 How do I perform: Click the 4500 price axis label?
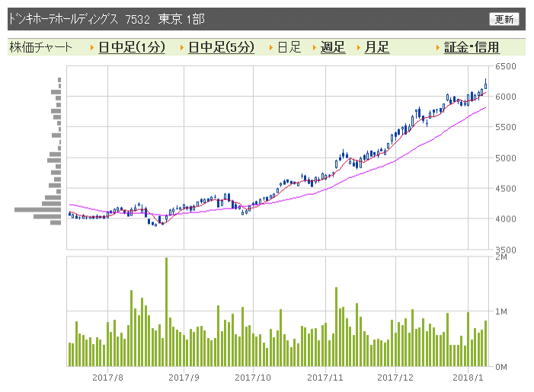505,189
